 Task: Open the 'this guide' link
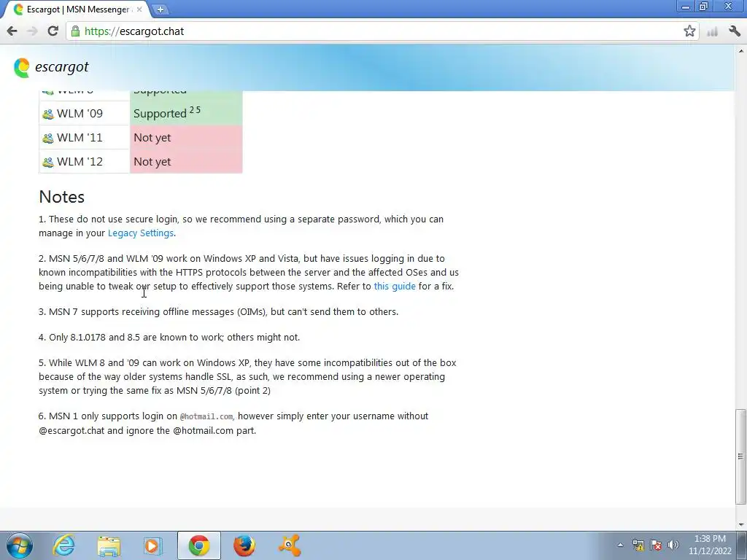tap(395, 286)
